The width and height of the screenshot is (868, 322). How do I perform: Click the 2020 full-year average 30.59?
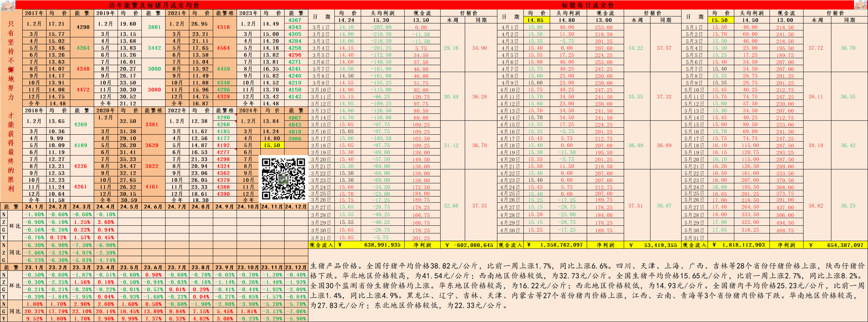pyautogui.click(x=129, y=200)
